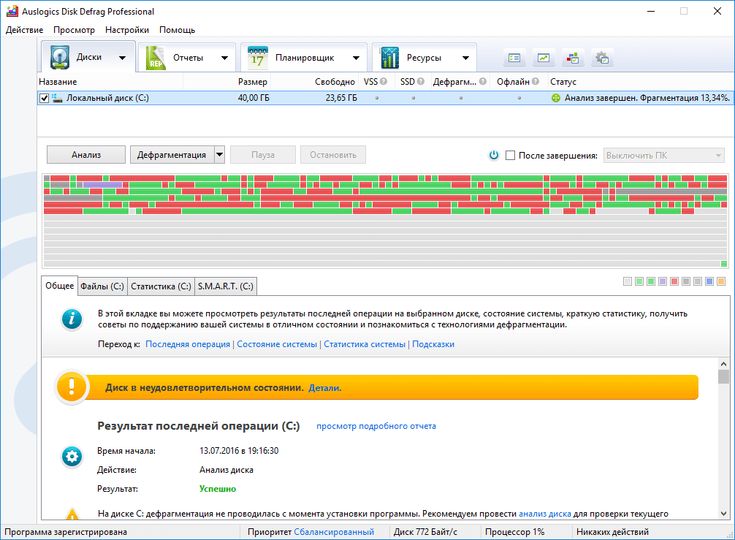
Task: Click the colored blocks cluster toolbar icon
Action: [572, 58]
